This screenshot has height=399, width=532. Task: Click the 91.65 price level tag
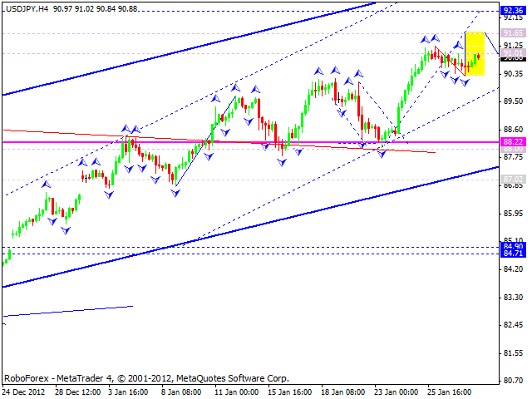coord(513,34)
